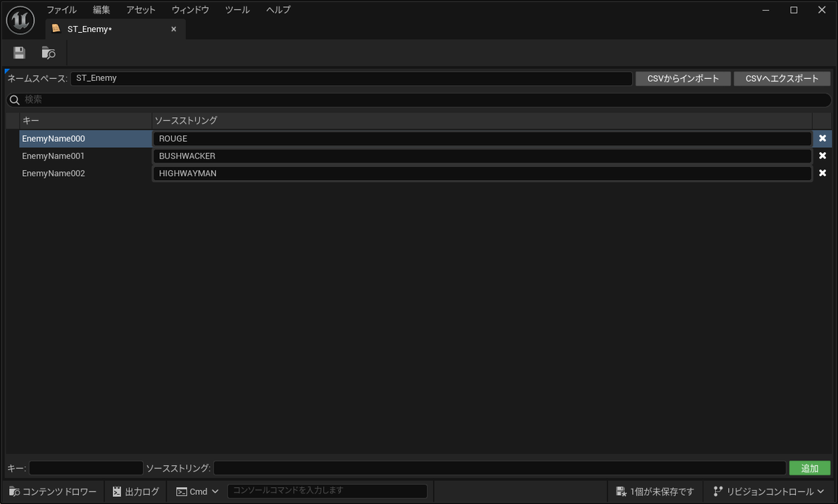Click the CSVへエクスポート button
Viewport: 838px width, 504px height.
coord(782,79)
